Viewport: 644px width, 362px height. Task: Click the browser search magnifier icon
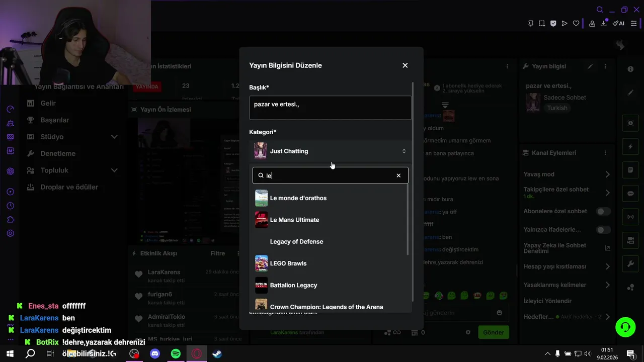pyautogui.click(x=600, y=10)
